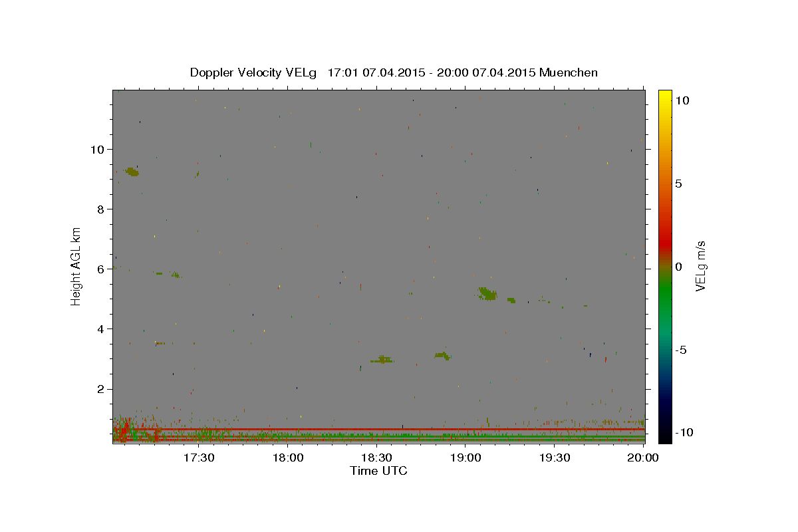Click the 19:00 time tick label
The image size is (798, 532).
[465, 458]
